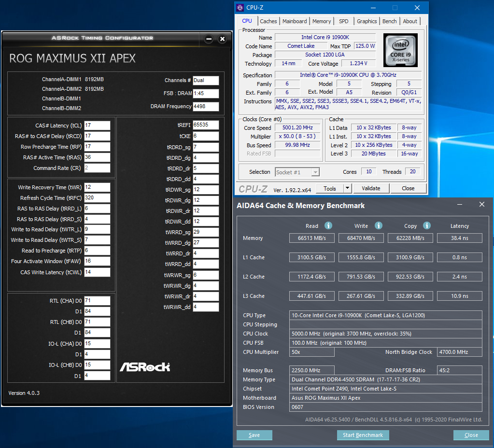Click the Core Voltage 1.234 V value

358,63
